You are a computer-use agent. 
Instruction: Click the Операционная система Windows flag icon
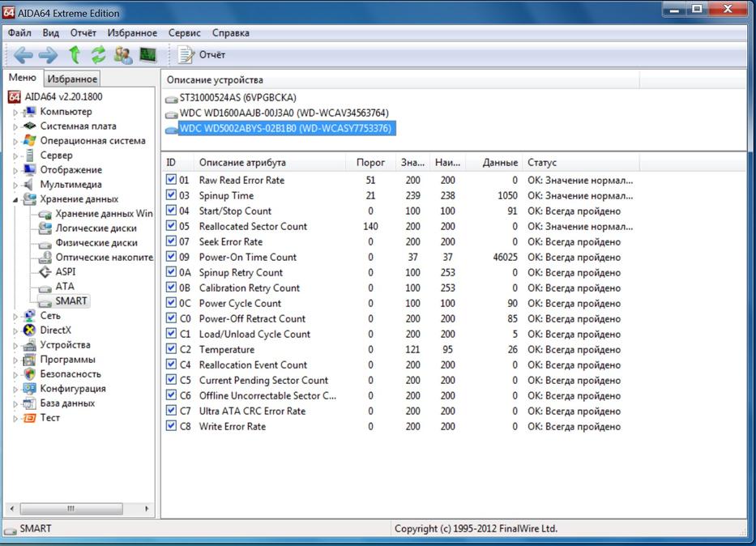(30, 141)
